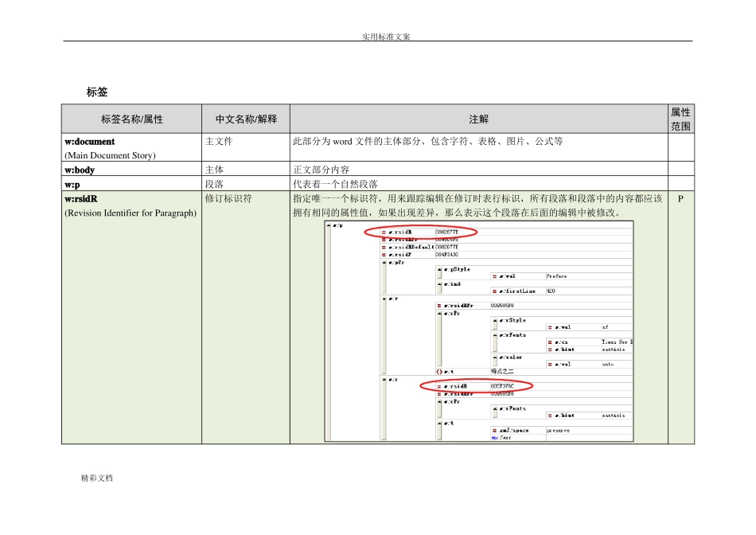Screen dimensions: 756x535
Task: Click the 中文名称/解释 column header
Action: 247,119
